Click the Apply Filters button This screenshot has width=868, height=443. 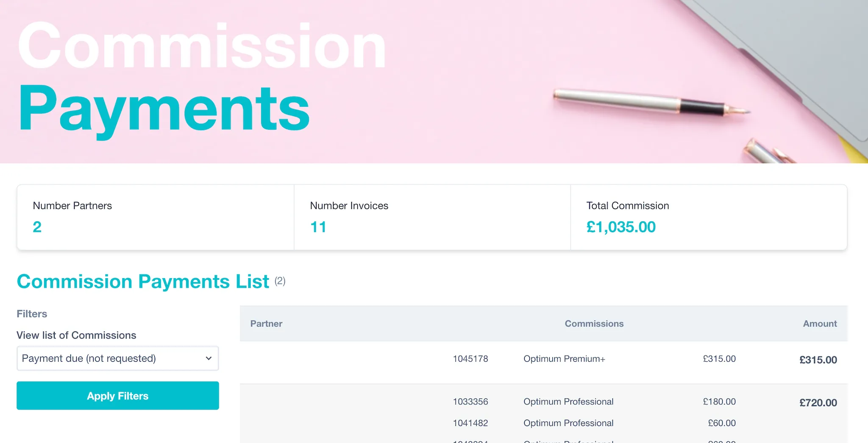117,396
